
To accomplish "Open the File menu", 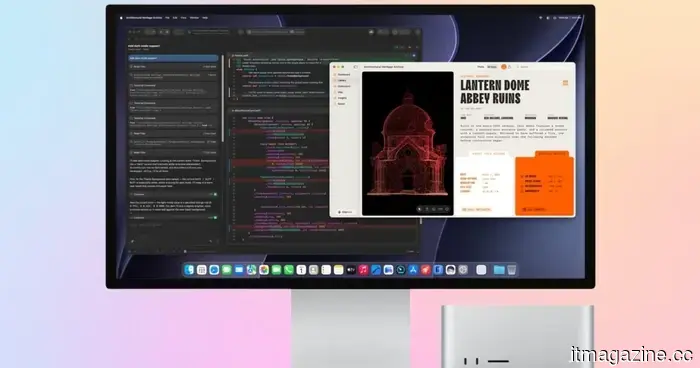I will (x=167, y=18).
